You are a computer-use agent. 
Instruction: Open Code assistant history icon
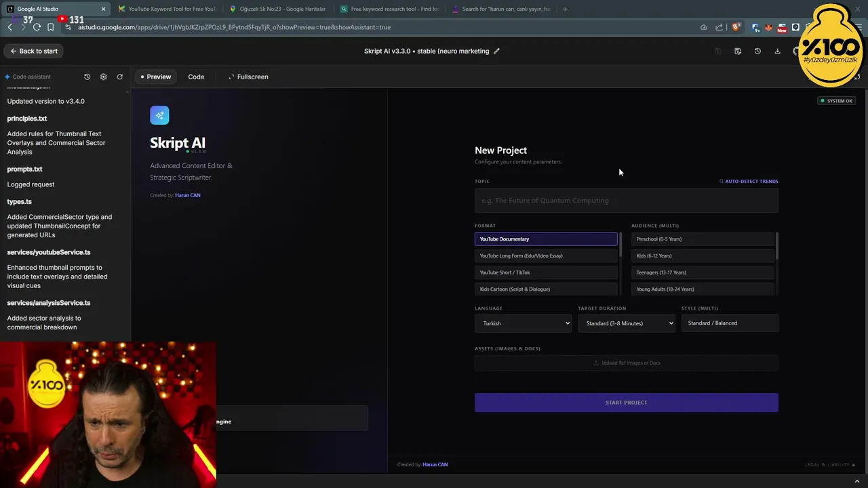coord(87,77)
